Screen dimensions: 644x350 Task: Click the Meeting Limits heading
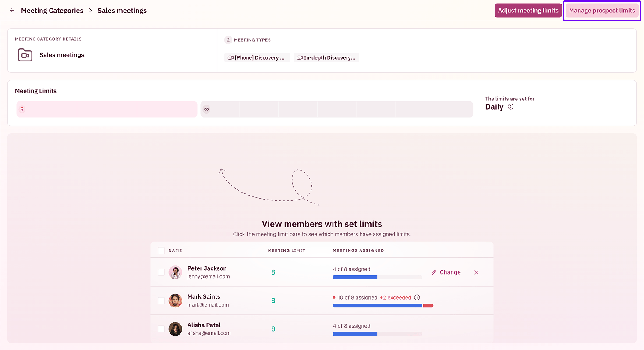coord(35,91)
